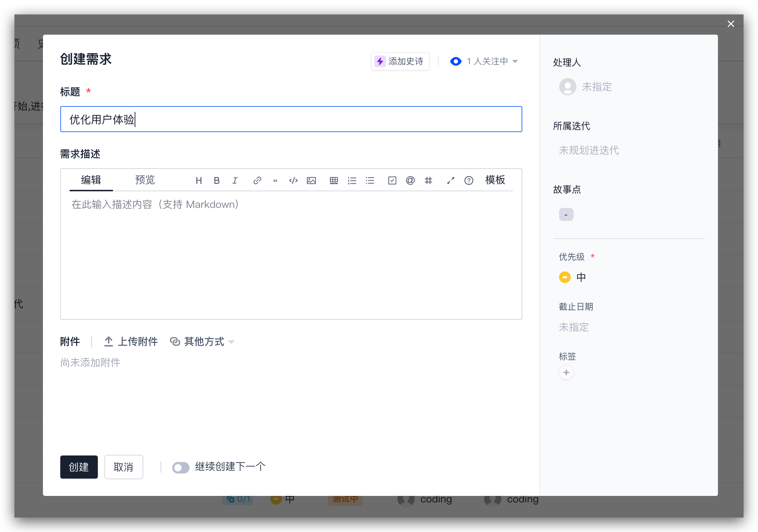758x532 pixels.
Task: Click 上传附件 to upload a file
Action: pos(131,341)
